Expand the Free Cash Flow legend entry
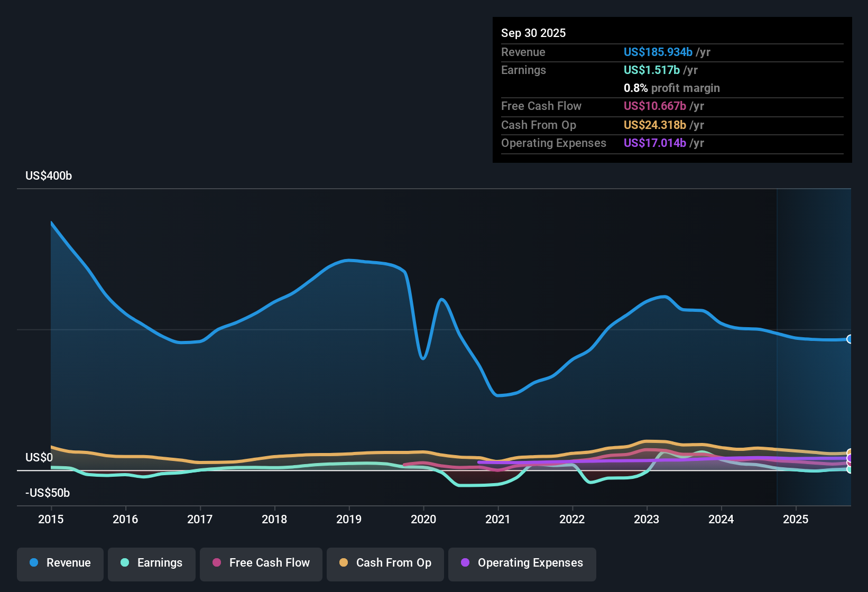Screen dimensions: 868x592 (261, 563)
